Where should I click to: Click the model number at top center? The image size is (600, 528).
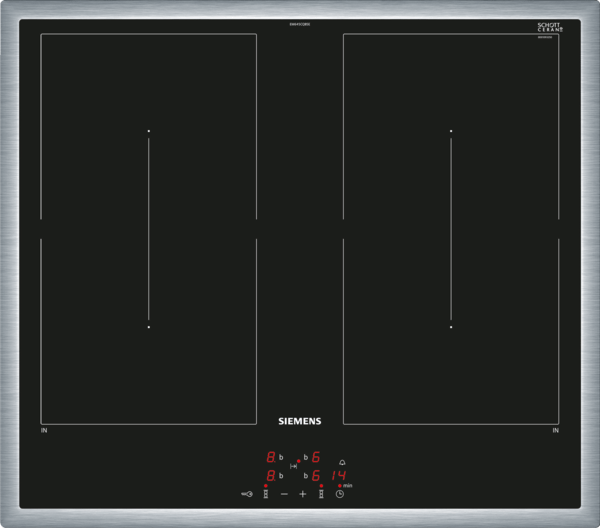[x=300, y=24]
